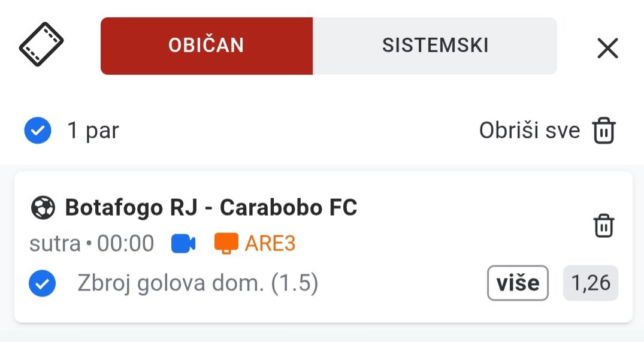Click the 'sutra 00:00' match time

pos(92,243)
